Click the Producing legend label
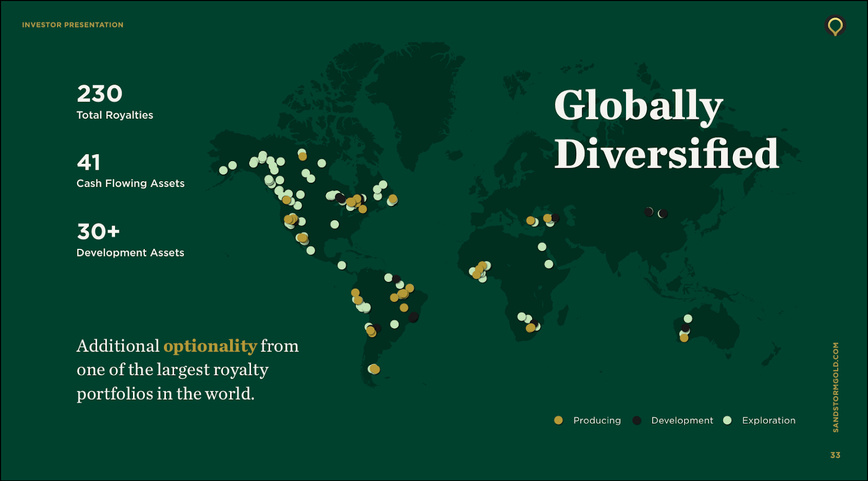 point(597,420)
